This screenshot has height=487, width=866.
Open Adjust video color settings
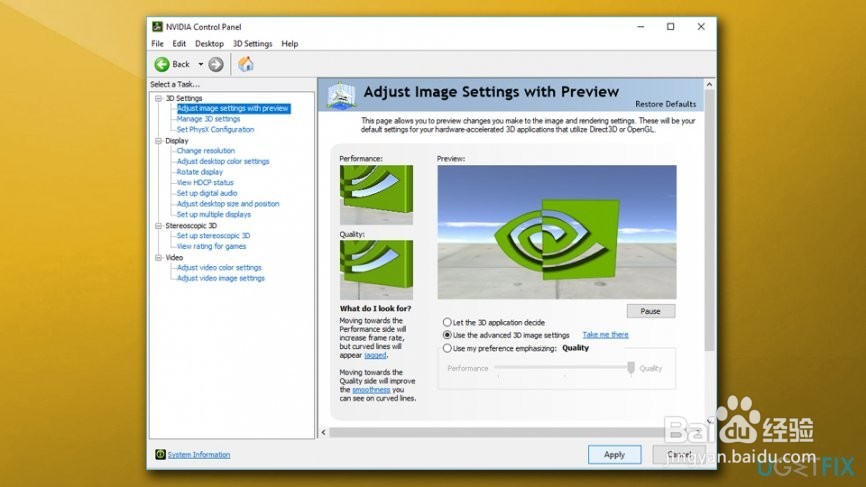[x=219, y=267]
